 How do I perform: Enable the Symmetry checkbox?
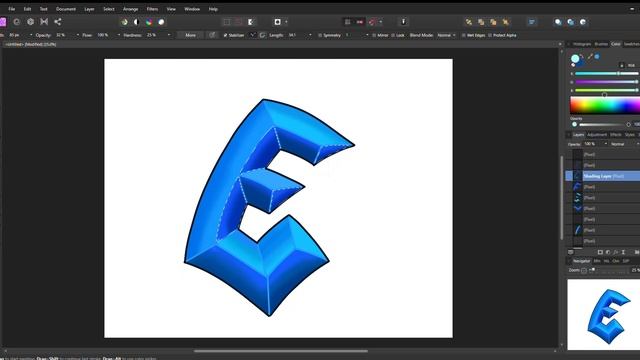(320, 36)
